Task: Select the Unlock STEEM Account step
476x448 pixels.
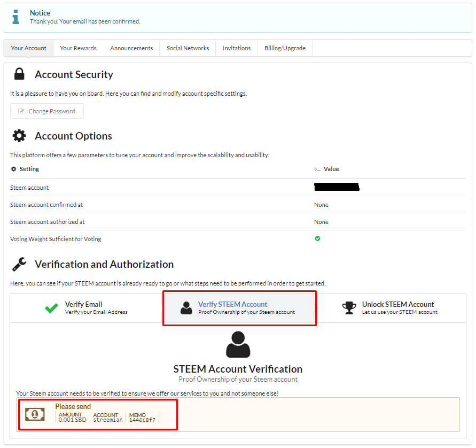Action: point(390,308)
